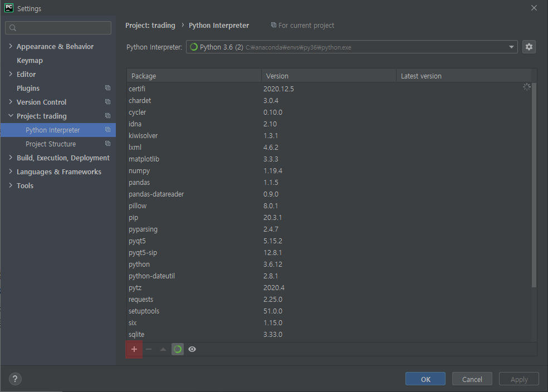Screen dimensions: 548x392
Task: Click the minus uninstall package icon
Action: [x=149, y=349]
